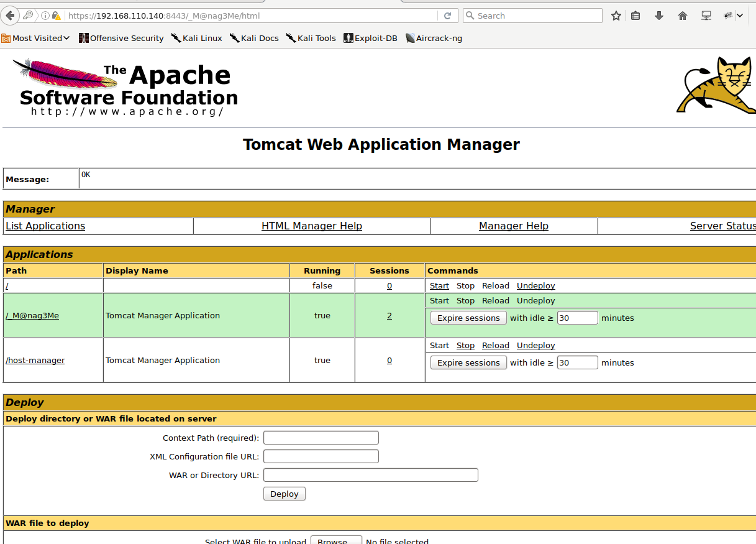The width and height of the screenshot is (756, 544).
Task: Click the Tomcat cat logo
Action: coord(716,85)
